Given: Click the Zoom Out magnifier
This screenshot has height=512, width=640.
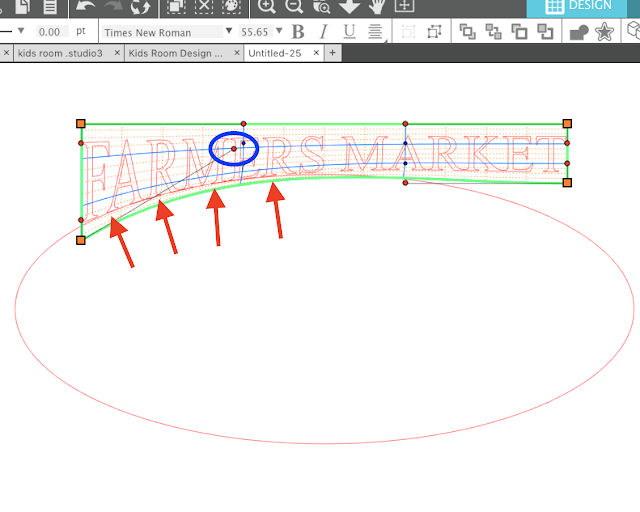Looking at the screenshot, I should pos(294,6).
